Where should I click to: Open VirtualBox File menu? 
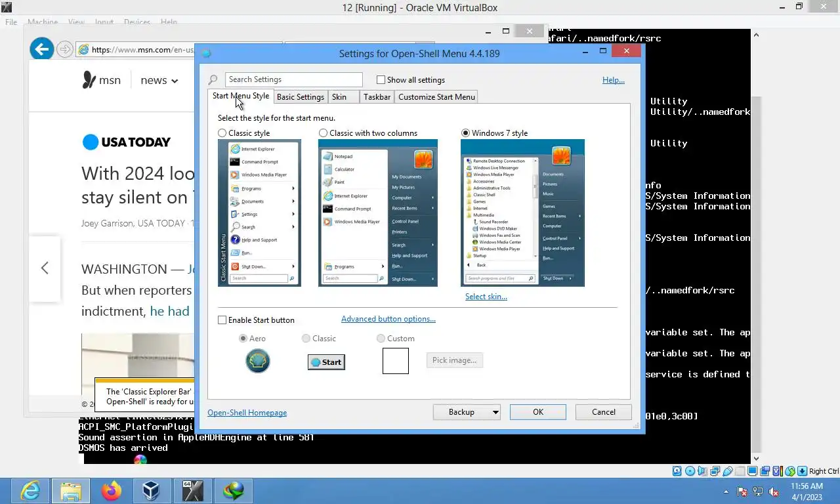pyautogui.click(x=11, y=22)
